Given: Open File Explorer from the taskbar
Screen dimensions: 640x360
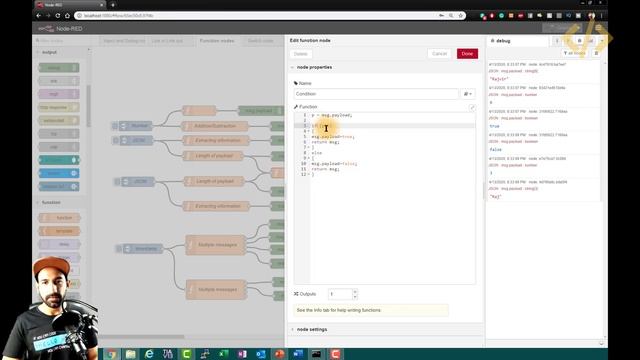Looking at the screenshot, I should pyautogui.click(x=130, y=354).
